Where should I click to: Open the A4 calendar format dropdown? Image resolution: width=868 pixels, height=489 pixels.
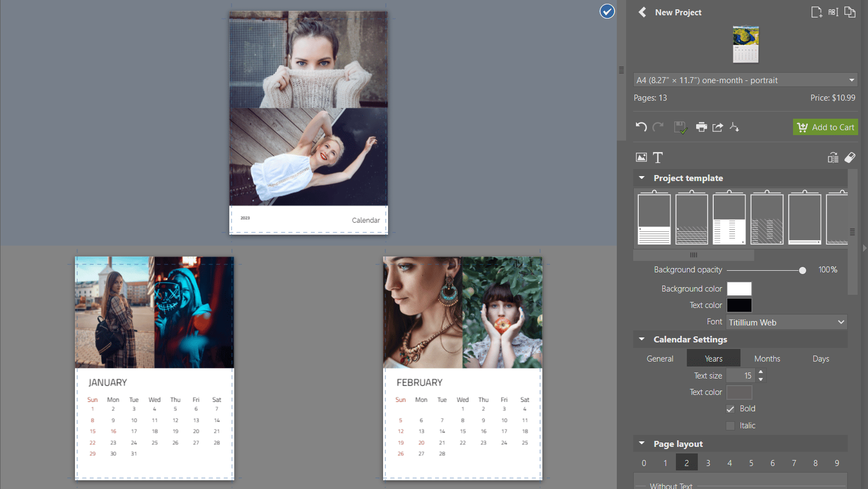745,80
